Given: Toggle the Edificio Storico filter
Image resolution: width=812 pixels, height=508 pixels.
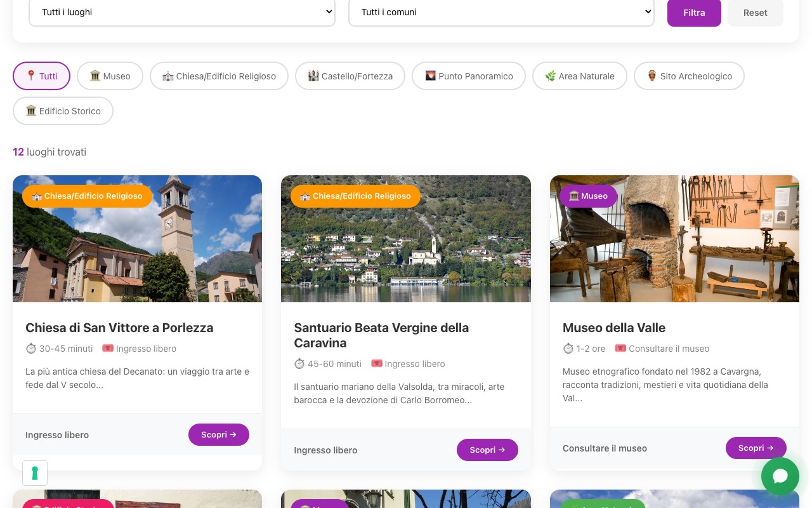Looking at the screenshot, I should click(63, 110).
